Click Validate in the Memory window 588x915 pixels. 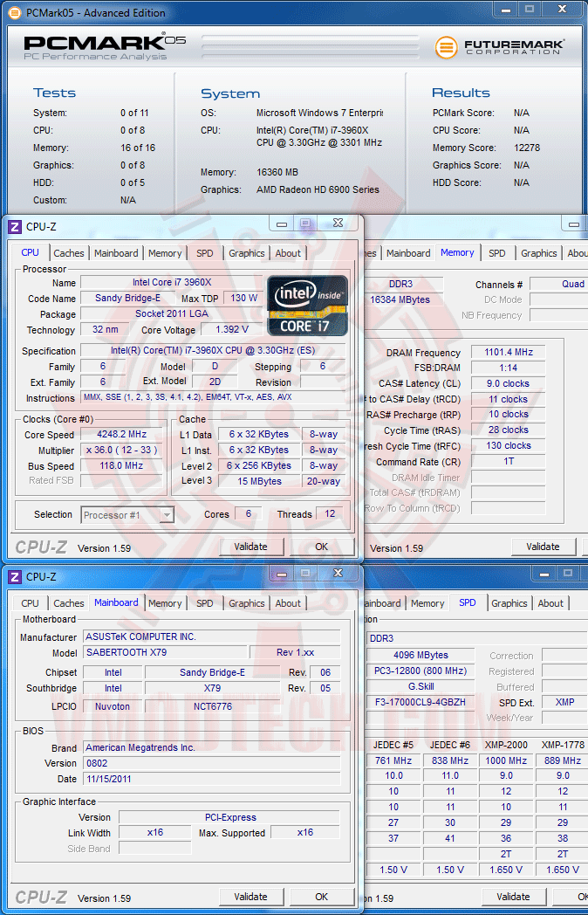[543, 547]
